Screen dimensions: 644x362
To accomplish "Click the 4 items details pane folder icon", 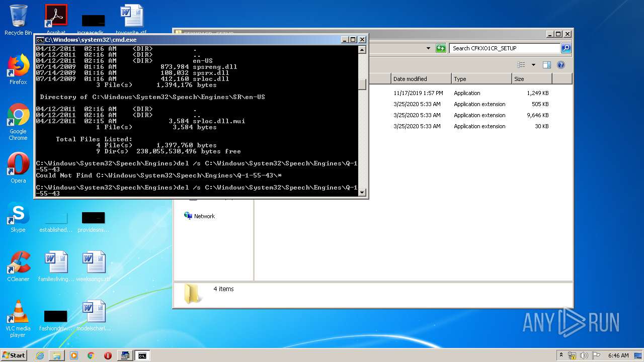I will (x=192, y=294).
